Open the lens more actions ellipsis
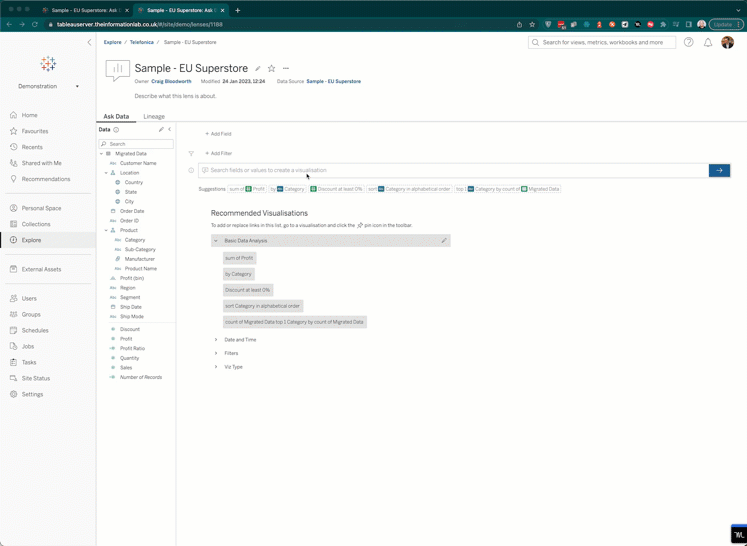The height and width of the screenshot is (546, 747). click(286, 69)
